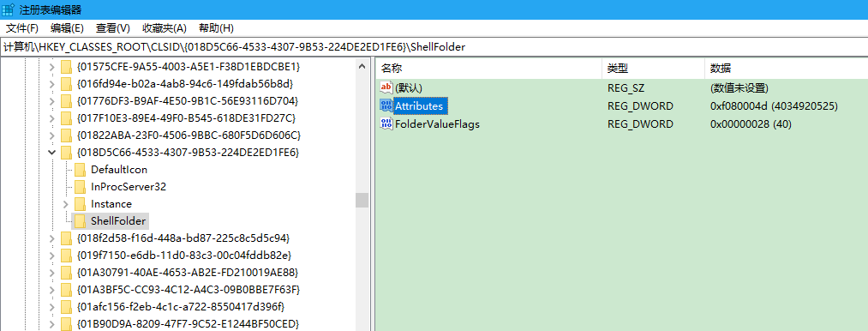Viewport: 868px width, 331px height.
Task: Expand the {01B90D9A-8209-47F7-9C52-E1244BF50CED} key
Action: (51, 324)
